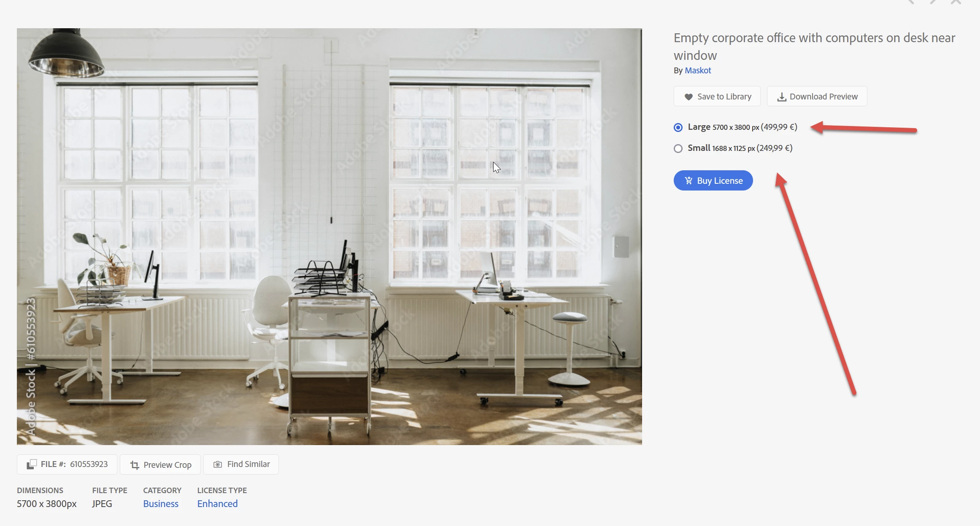Click the heart icon on Save to Library
Image resolution: width=980 pixels, height=526 pixels.
688,97
